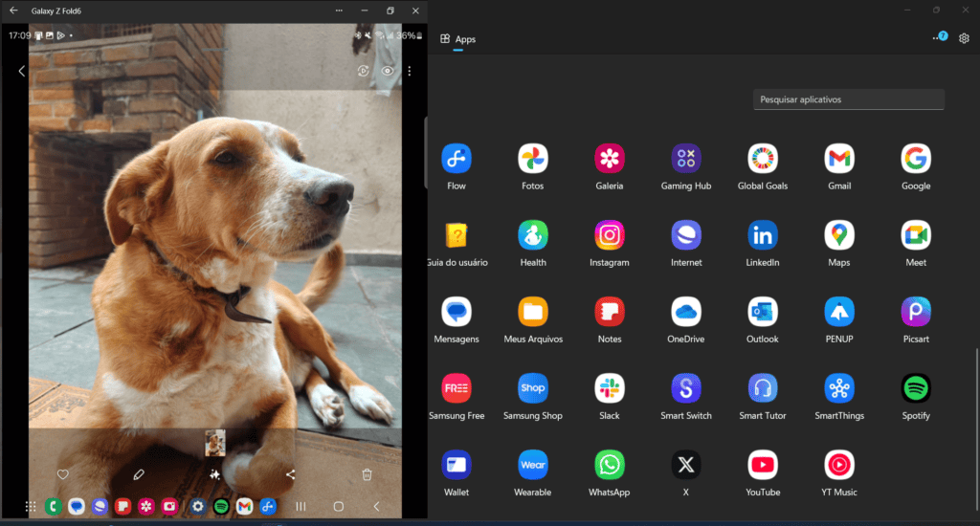Launch the SmartThings app
This screenshot has width=980, height=526.
839,388
